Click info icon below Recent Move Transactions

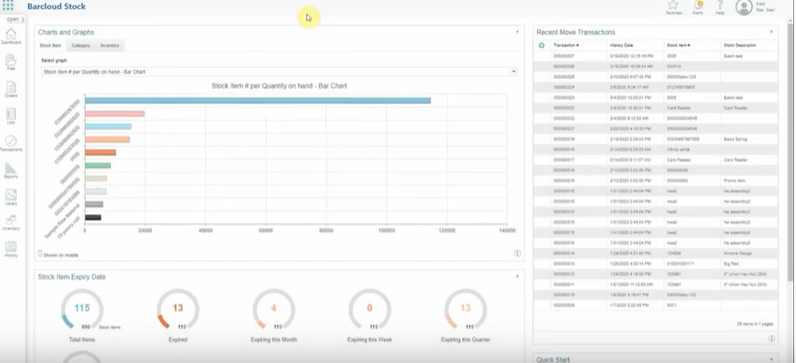[771, 338]
